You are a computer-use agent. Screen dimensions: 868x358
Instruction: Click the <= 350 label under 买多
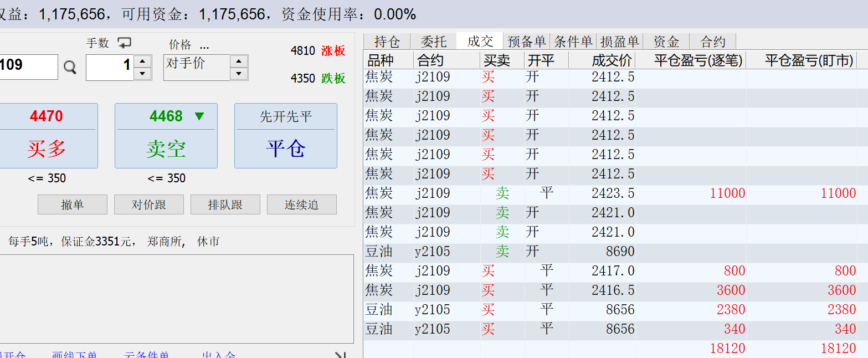coord(47,178)
